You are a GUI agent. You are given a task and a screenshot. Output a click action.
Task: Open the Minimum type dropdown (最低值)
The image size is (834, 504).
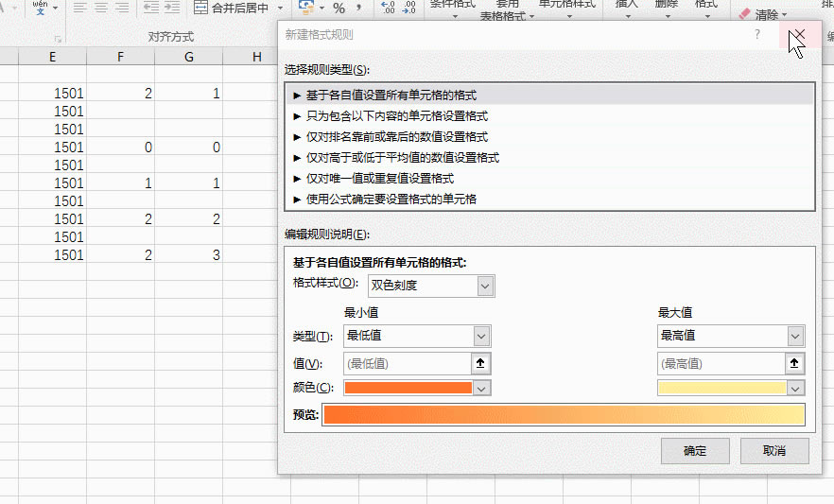417,336
